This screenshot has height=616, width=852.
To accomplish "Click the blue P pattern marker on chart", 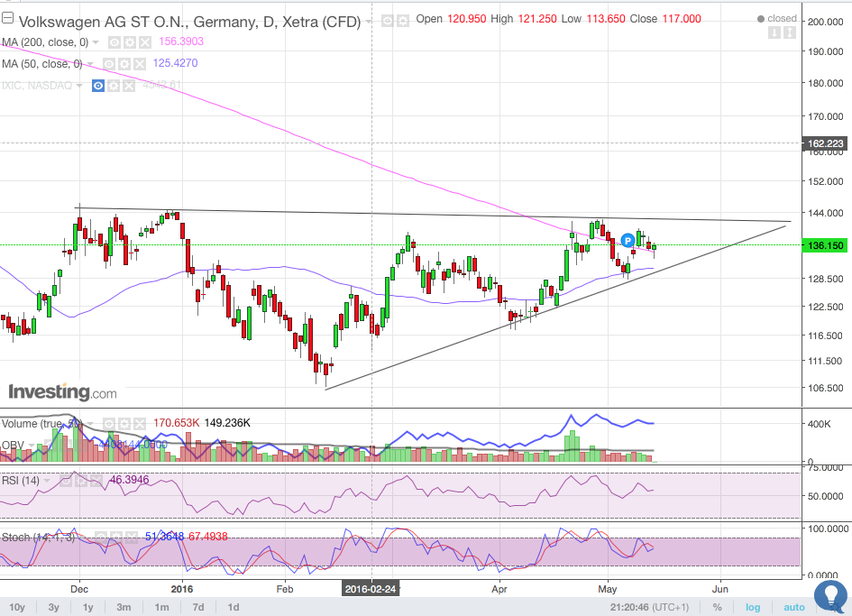I will pos(628,240).
